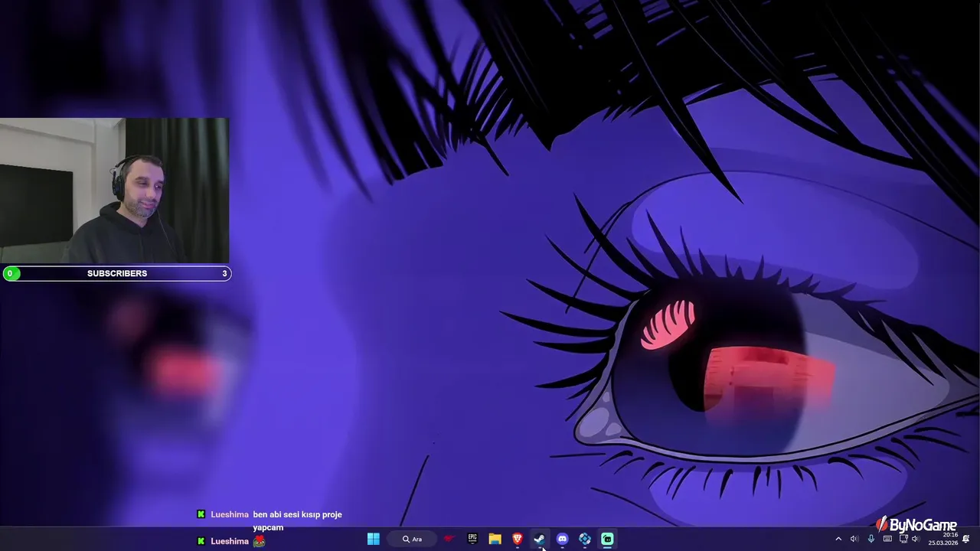Open the keyboard input indicator in tray
The height and width of the screenshot is (551, 980).
tap(887, 539)
